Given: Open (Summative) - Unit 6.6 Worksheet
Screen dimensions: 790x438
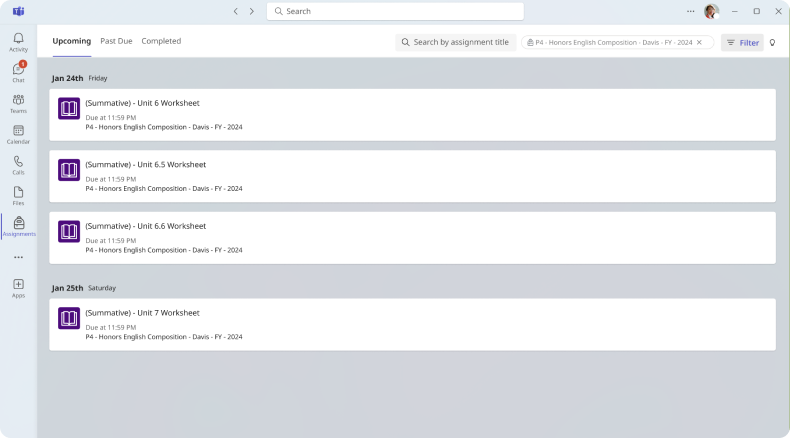Looking at the screenshot, I should [412, 238].
